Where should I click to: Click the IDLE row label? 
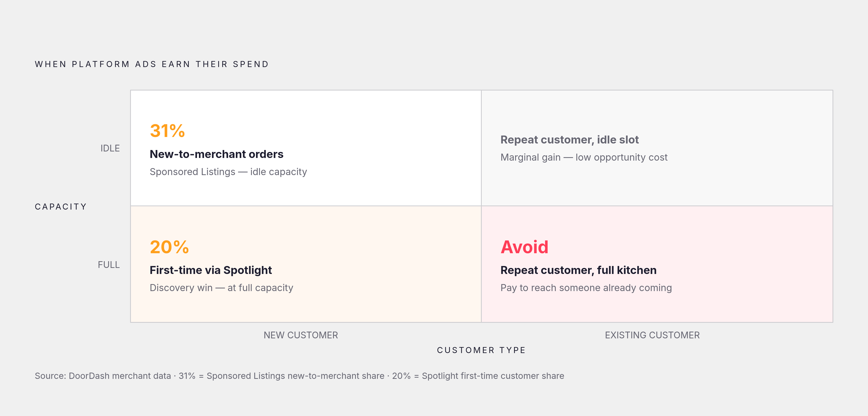(110, 148)
